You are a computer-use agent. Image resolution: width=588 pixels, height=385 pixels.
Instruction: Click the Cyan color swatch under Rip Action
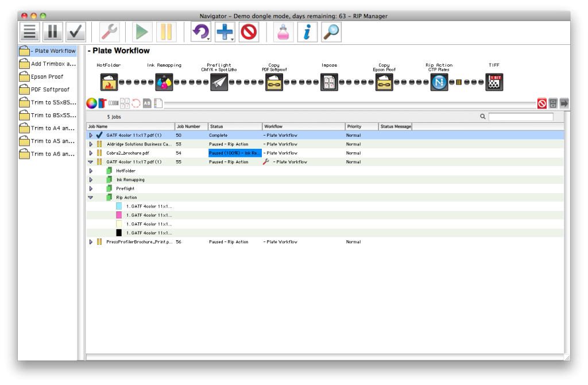[119, 206]
